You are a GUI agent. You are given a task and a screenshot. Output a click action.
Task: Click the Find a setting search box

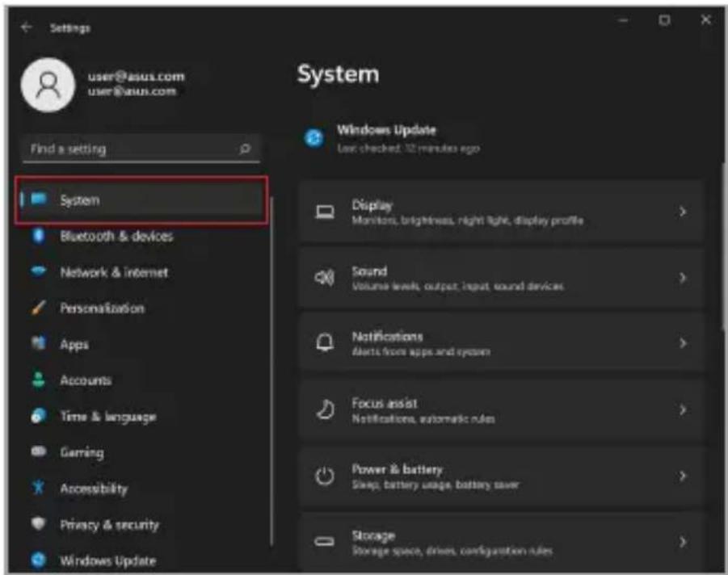141,149
